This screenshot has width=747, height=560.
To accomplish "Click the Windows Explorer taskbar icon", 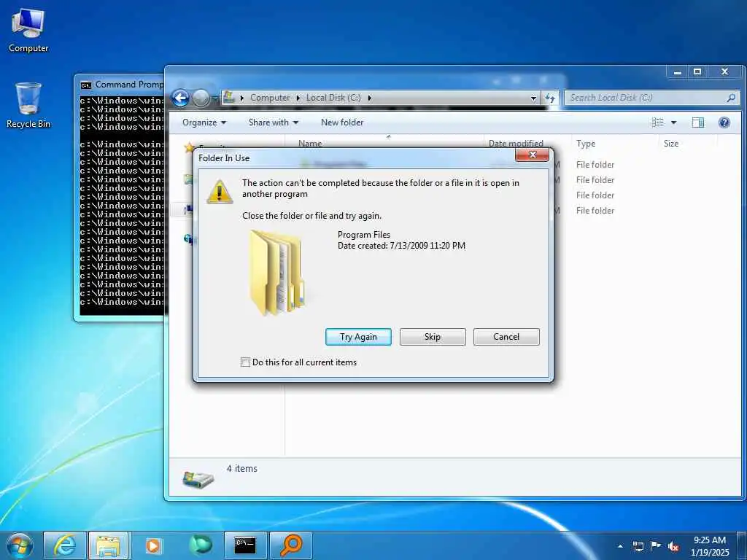I will (108, 545).
